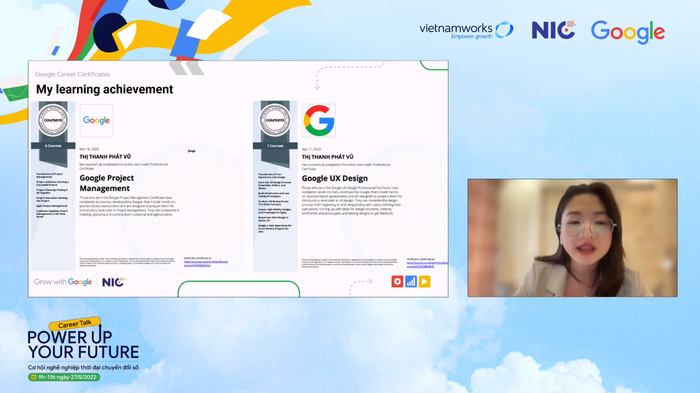Click the Google Project Management title
The width and height of the screenshot is (700, 393).
107,183
